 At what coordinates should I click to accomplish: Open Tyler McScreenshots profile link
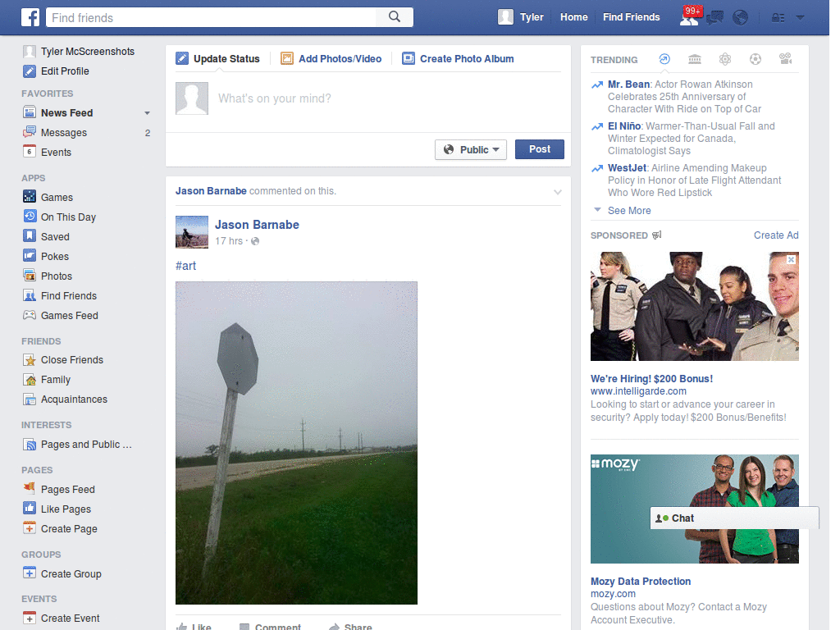pyautogui.click(x=87, y=52)
